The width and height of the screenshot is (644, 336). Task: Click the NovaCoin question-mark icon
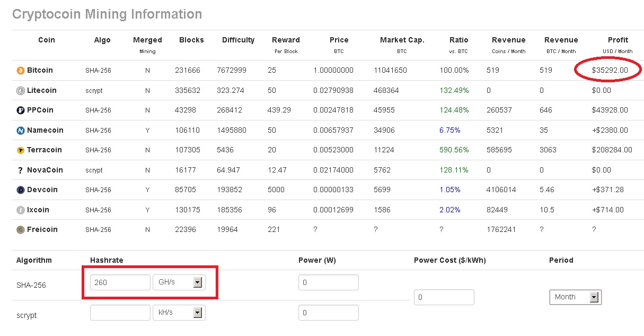point(21,170)
